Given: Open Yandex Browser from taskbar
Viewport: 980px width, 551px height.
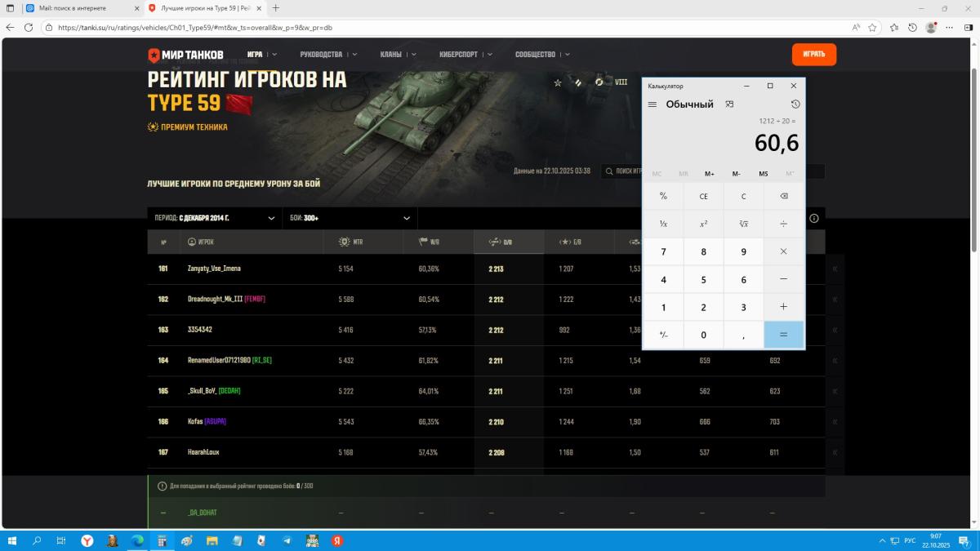Looking at the screenshot, I should [x=87, y=540].
